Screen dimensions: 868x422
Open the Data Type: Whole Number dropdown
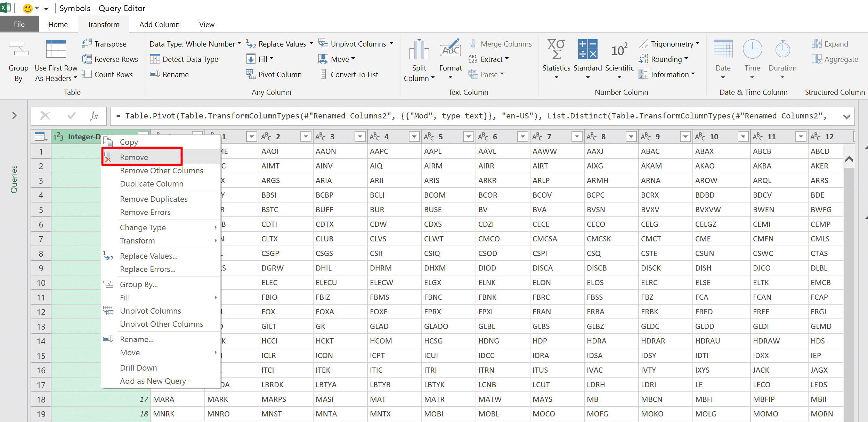(195, 44)
